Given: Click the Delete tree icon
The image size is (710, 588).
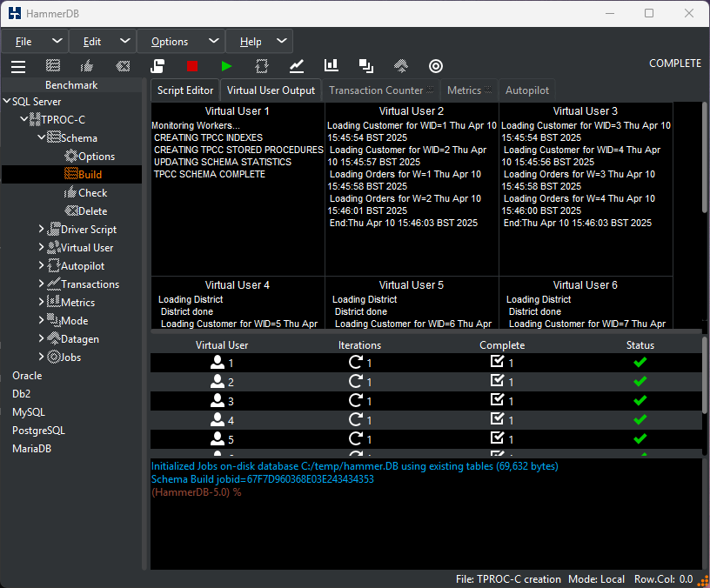Looking at the screenshot, I should click(71, 211).
